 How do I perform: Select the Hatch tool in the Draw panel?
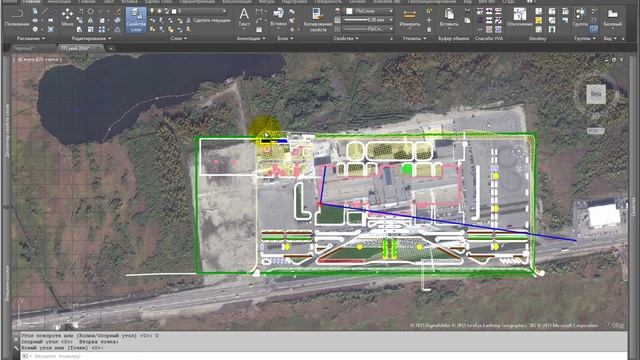pyautogui.click(x=51, y=29)
